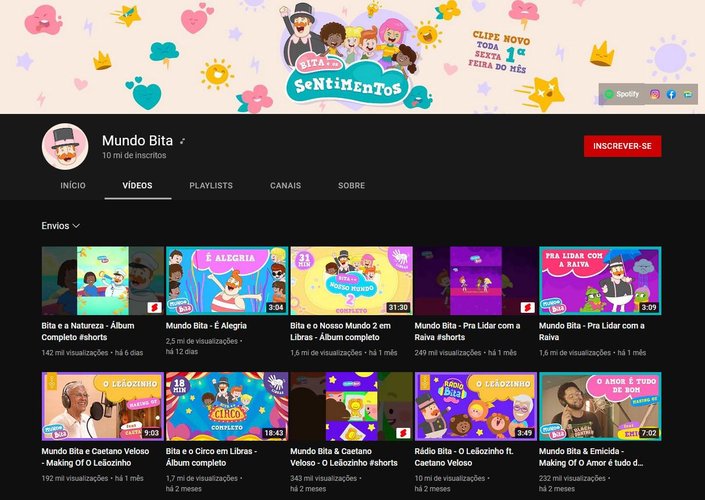Select the VÍDEOS tab
The width and height of the screenshot is (705, 500).
coord(138,185)
